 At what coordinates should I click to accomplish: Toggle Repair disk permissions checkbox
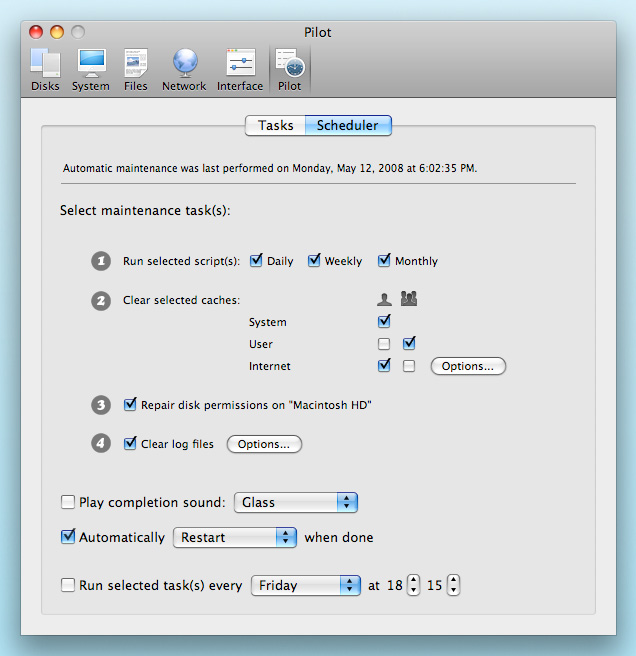[130, 405]
